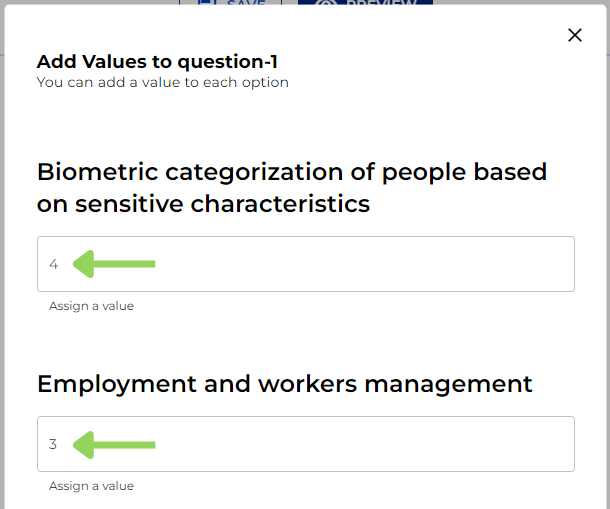Click right end of the Biometric value field
610x509 pixels.
[555, 264]
